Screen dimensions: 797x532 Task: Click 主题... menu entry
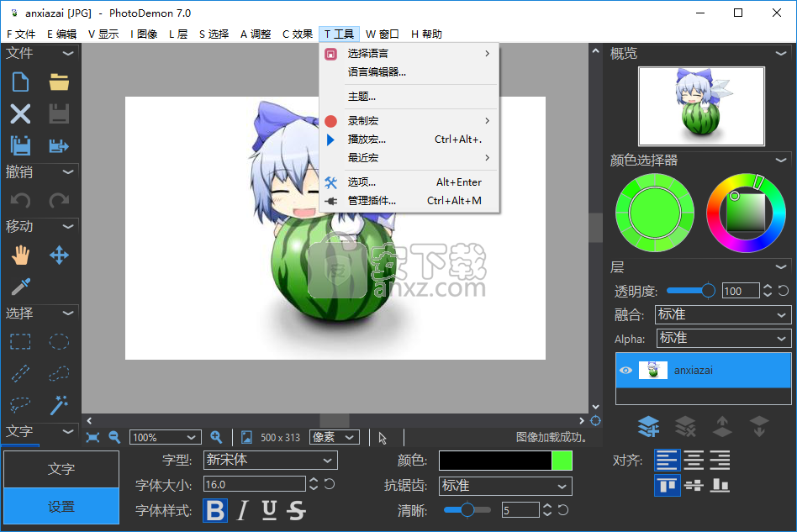click(x=409, y=97)
